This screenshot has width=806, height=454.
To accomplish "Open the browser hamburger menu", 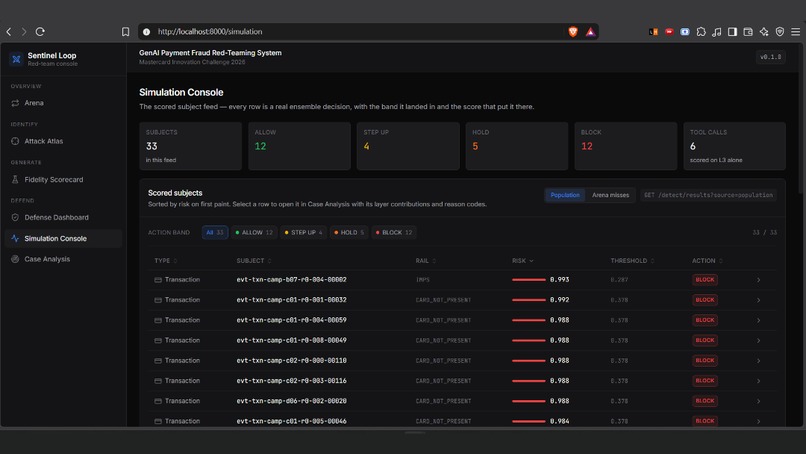I will [x=795, y=32].
